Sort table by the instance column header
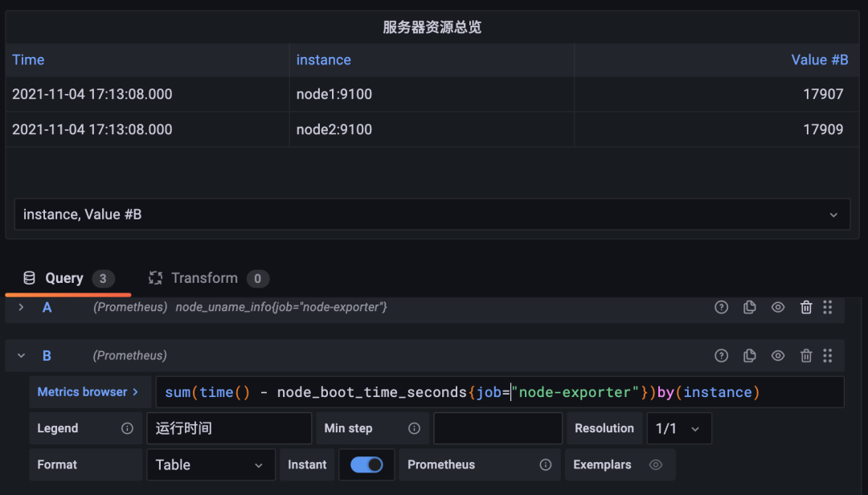The image size is (868, 495). 324,59
